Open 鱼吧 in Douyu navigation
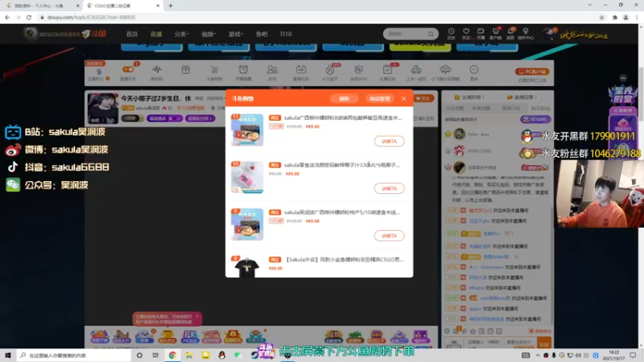 click(262, 34)
